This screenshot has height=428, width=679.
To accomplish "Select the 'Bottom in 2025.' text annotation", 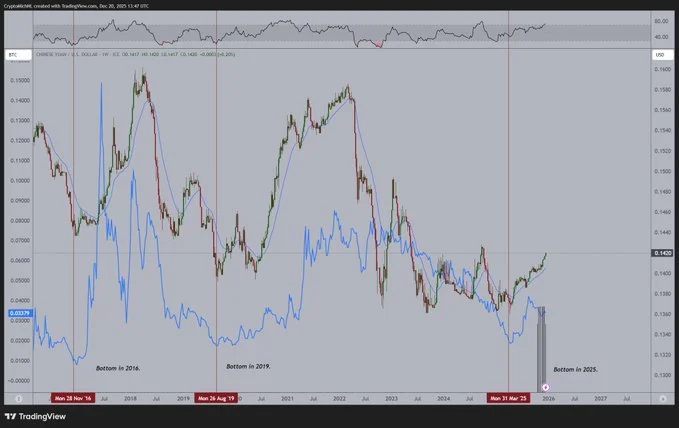I will (576, 370).
